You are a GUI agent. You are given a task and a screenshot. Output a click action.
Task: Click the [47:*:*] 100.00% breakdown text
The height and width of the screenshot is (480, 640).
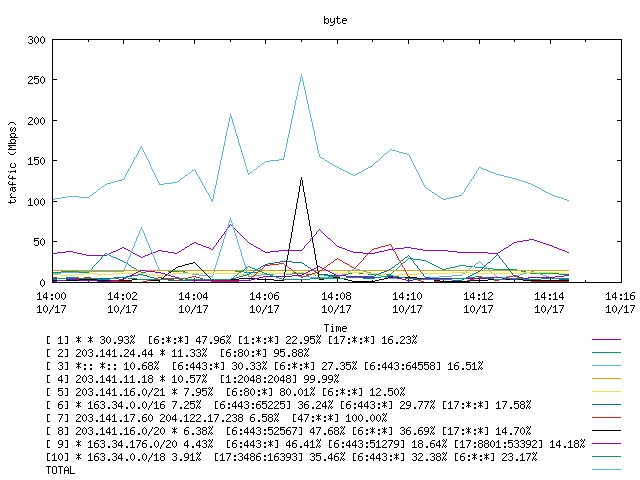(340, 418)
